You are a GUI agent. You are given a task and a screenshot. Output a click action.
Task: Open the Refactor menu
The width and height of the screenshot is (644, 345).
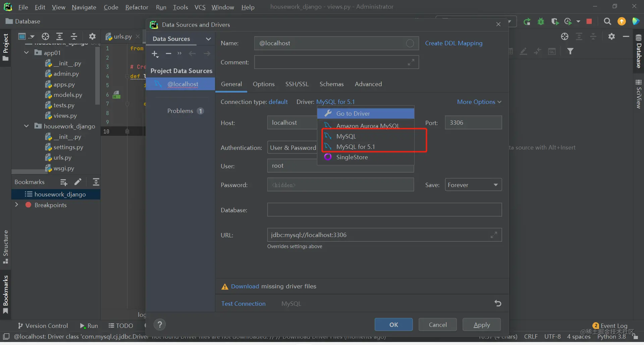tap(137, 7)
